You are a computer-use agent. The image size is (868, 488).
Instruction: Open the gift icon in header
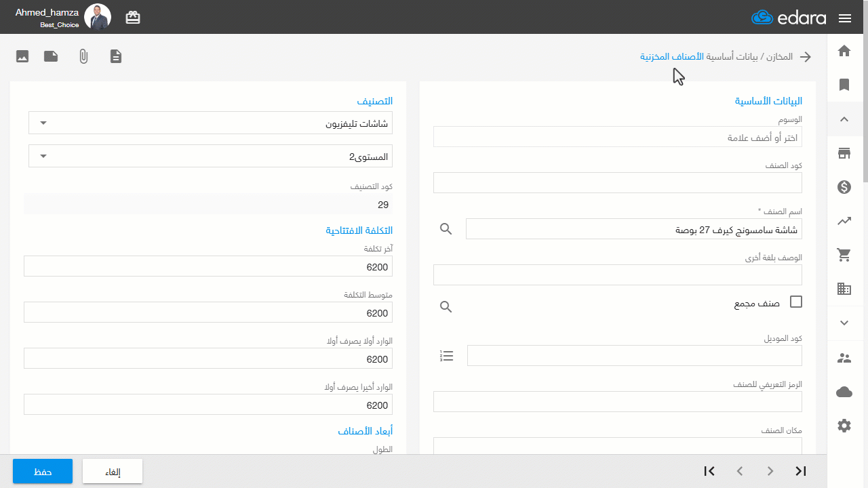tap(133, 18)
